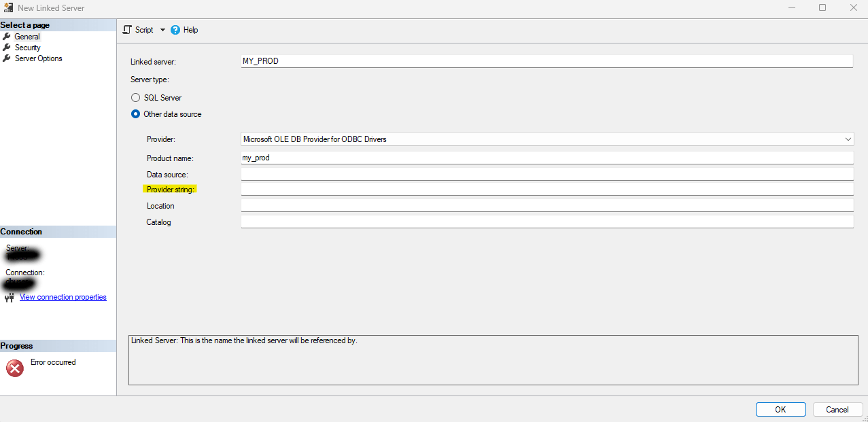
Task: Open the Provider dropdown list
Action: (x=848, y=139)
